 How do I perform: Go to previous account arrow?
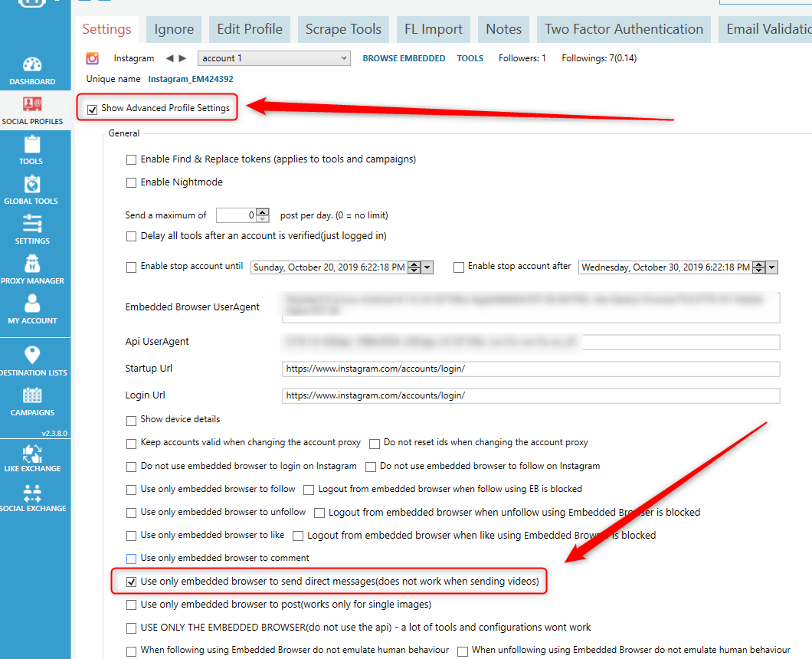[x=169, y=58]
